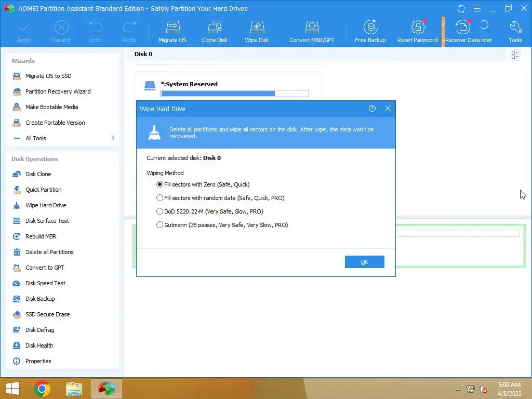Open the Windows Start button

[12, 389]
